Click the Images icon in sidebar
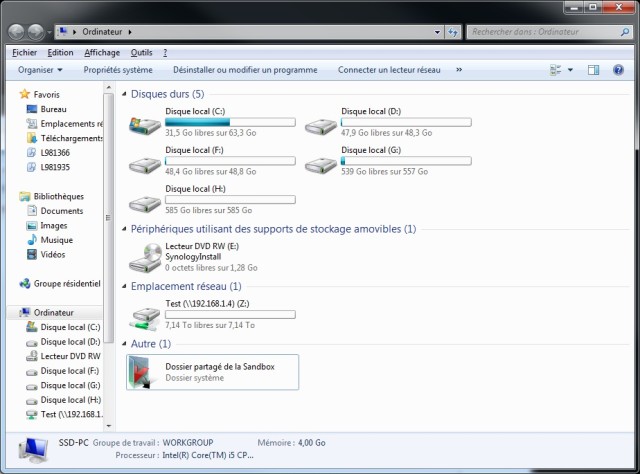Screen dimensions: 640x474 31,225
